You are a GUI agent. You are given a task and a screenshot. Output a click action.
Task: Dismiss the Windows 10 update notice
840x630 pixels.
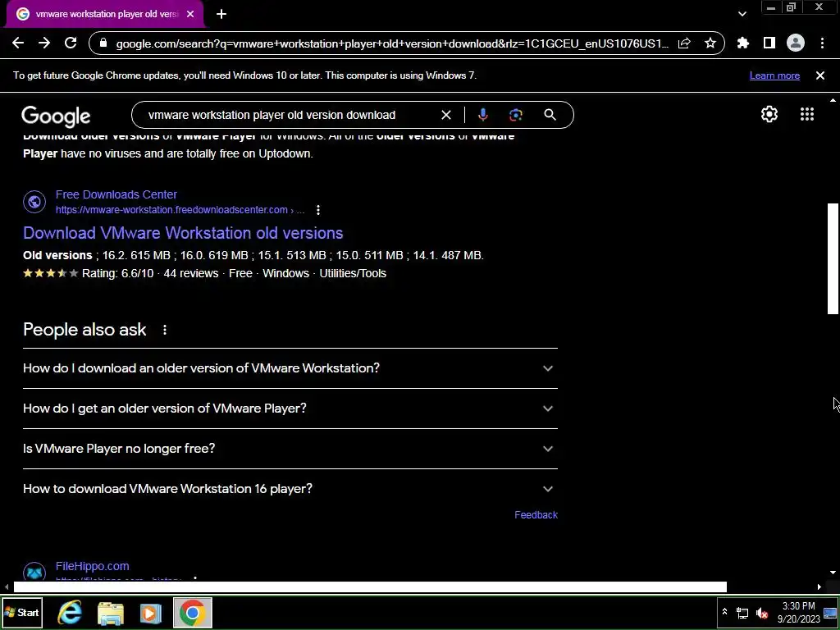pyautogui.click(x=820, y=75)
